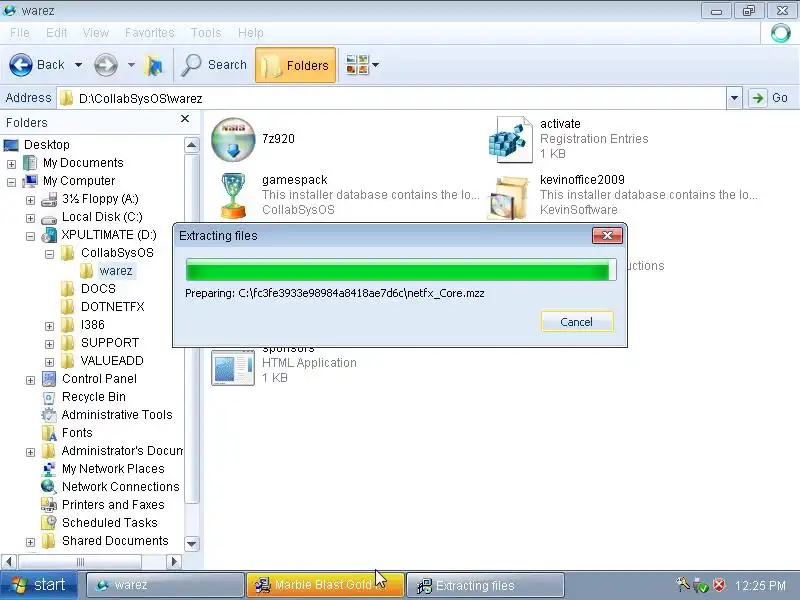800x600 pixels.
Task: Select the DOCS folder
Action: [98, 289]
